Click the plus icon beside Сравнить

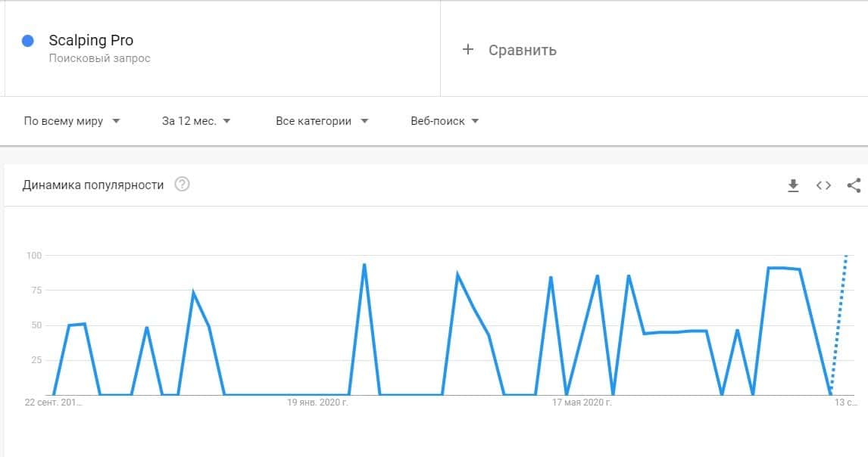[x=468, y=49]
